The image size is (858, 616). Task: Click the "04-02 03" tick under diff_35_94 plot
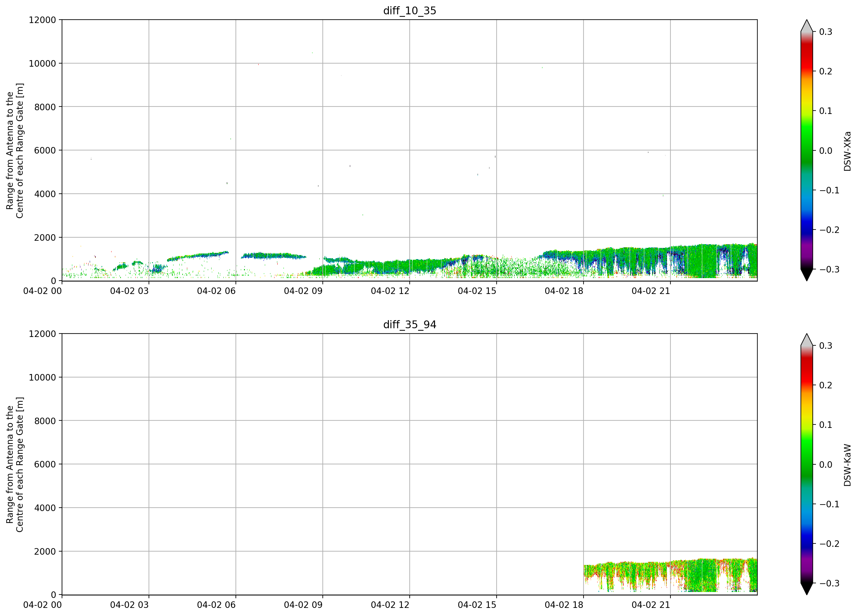coord(129,605)
